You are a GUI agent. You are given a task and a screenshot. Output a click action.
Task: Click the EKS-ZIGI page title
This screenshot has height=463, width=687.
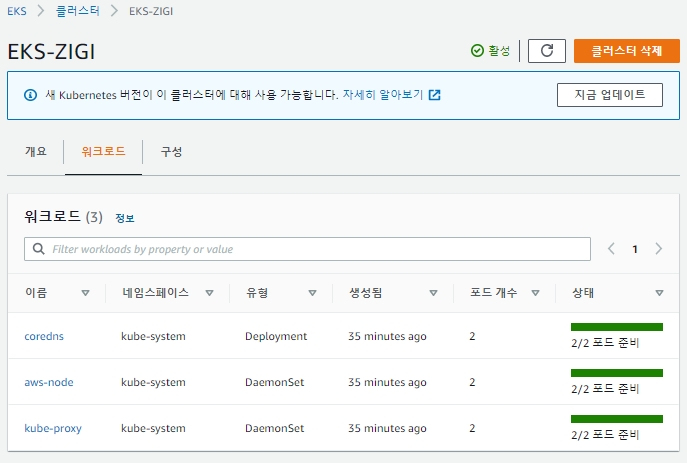pos(51,52)
